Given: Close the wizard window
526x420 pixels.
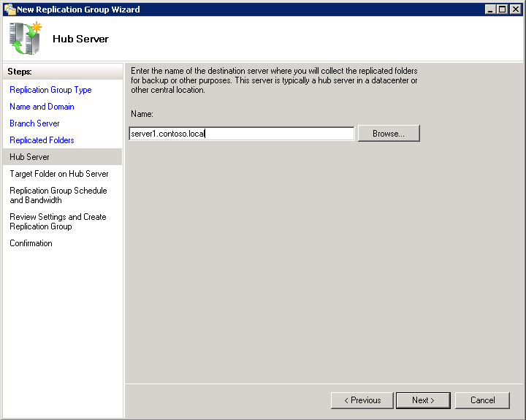Looking at the screenshot, I should point(515,9).
